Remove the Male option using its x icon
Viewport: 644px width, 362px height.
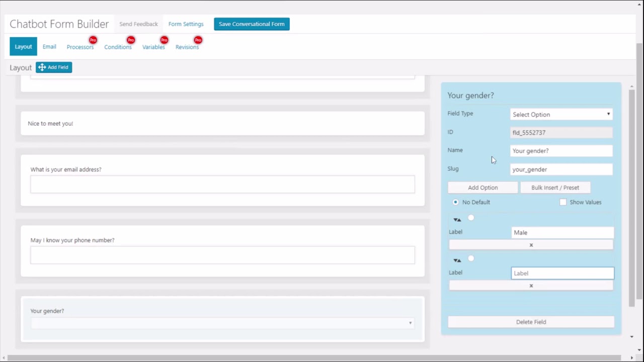coord(531,245)
